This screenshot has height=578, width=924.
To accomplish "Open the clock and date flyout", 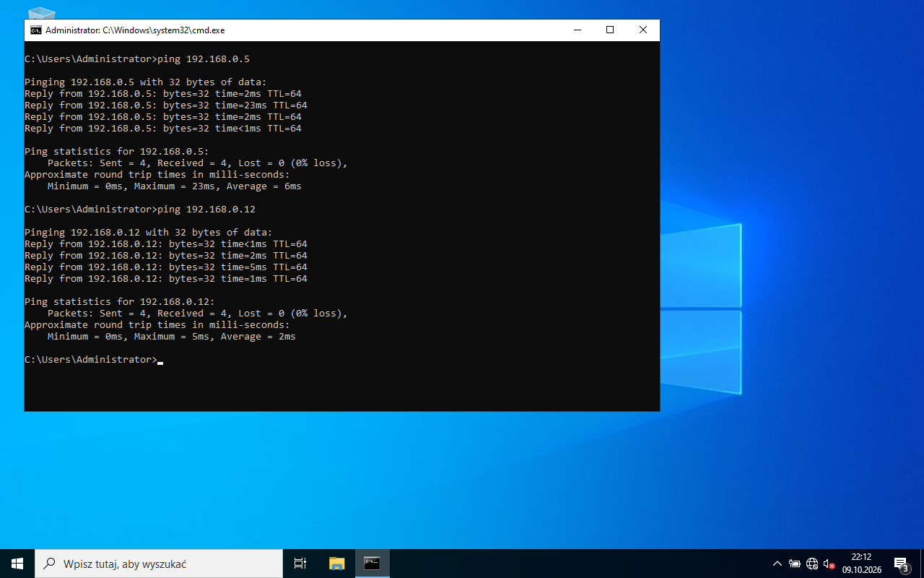I will tap(861, 564).
